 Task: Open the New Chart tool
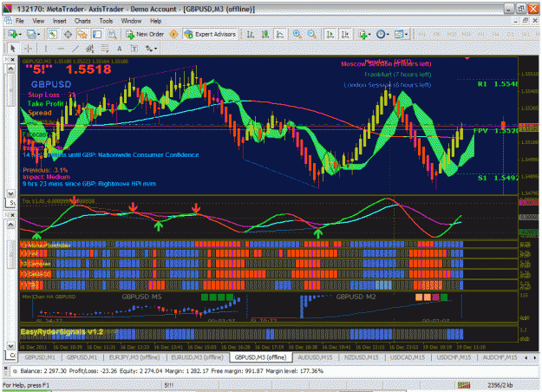click(x=13, y=34)
